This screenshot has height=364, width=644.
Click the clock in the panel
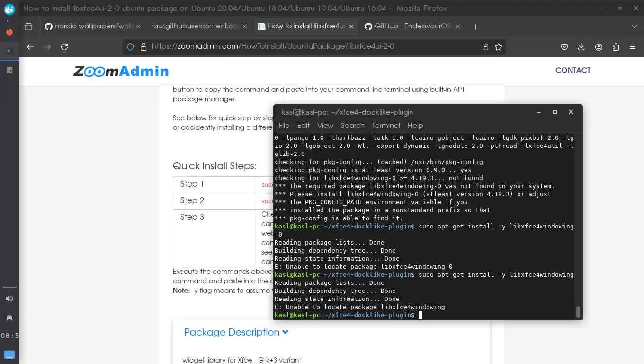pyautogui.click(x=9, y=336)
